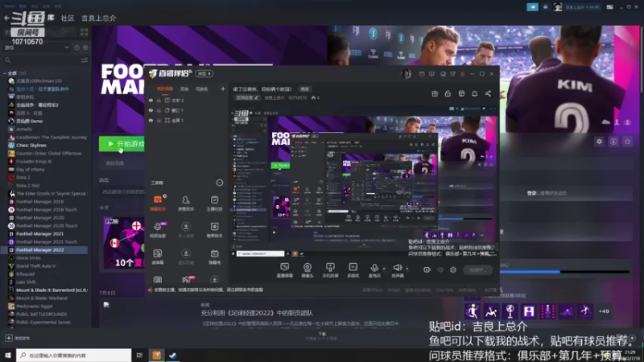The height and width of the screenshot is (362, 644).
Task: Open the 社区 tab in Steam
Action: (x=68, y=18)
